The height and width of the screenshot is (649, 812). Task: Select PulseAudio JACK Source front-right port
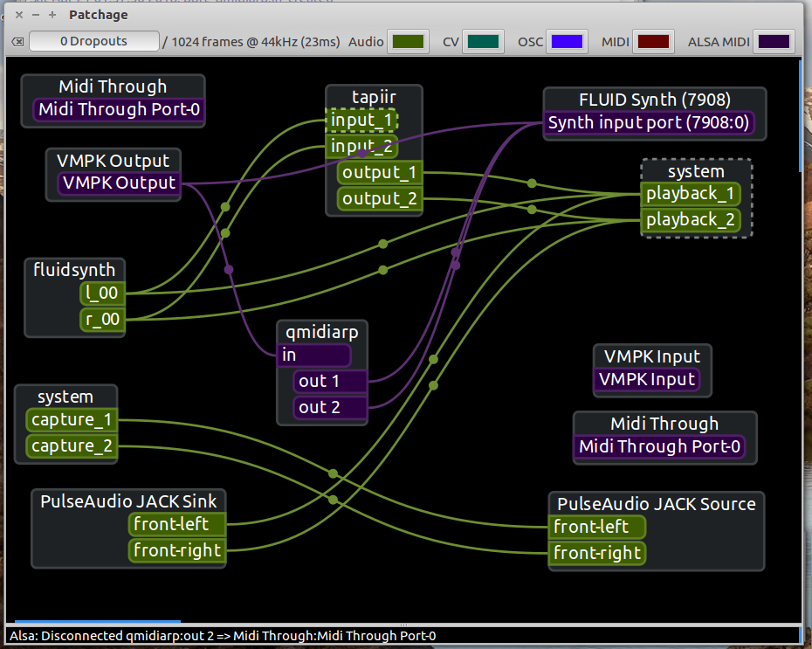[597, 553]
